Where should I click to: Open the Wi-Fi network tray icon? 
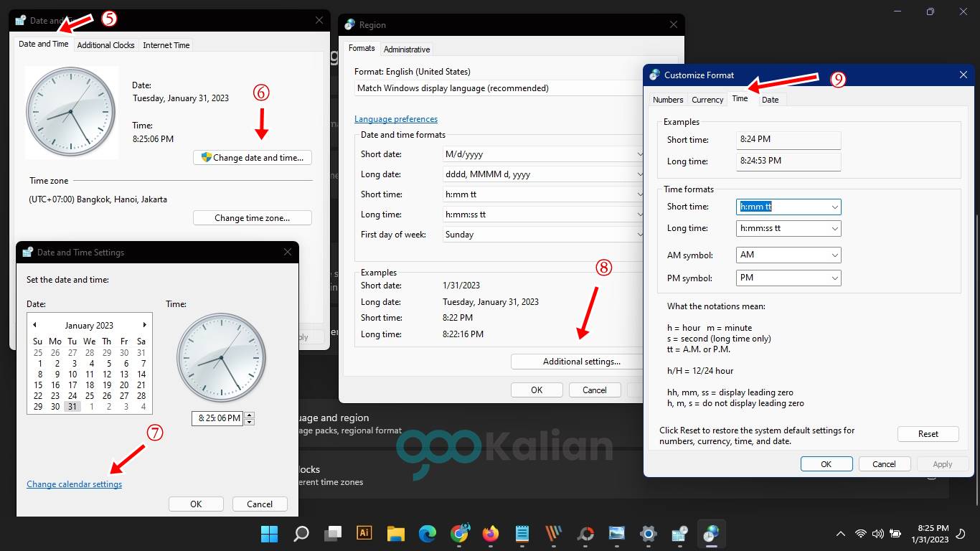point(861,534)
